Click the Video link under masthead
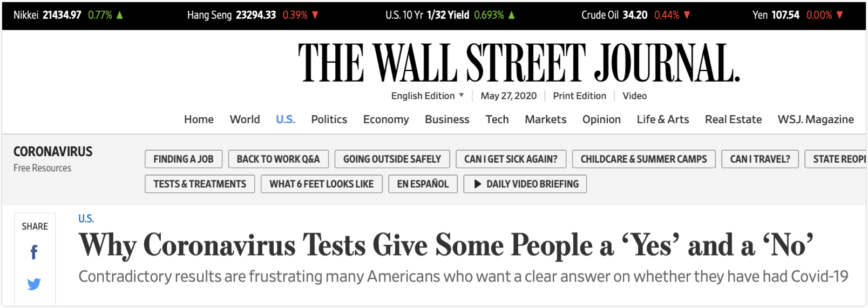Viewport: 868px width, 308px height. click(634, 96)
